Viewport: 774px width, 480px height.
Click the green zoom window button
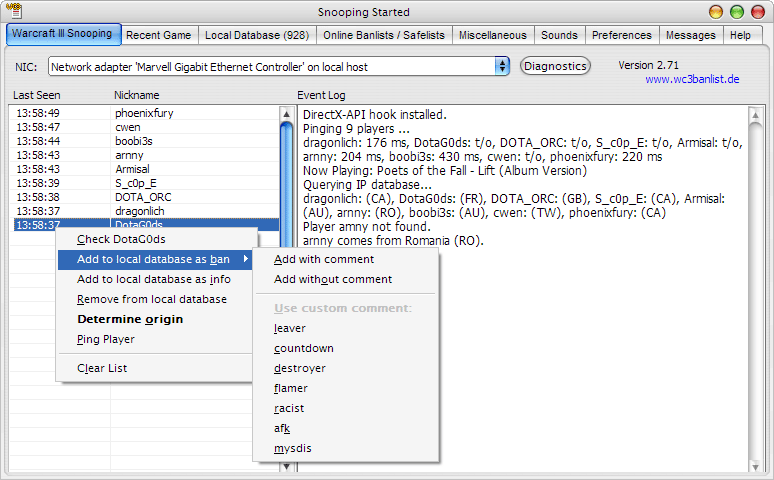(x=737, y=11)
